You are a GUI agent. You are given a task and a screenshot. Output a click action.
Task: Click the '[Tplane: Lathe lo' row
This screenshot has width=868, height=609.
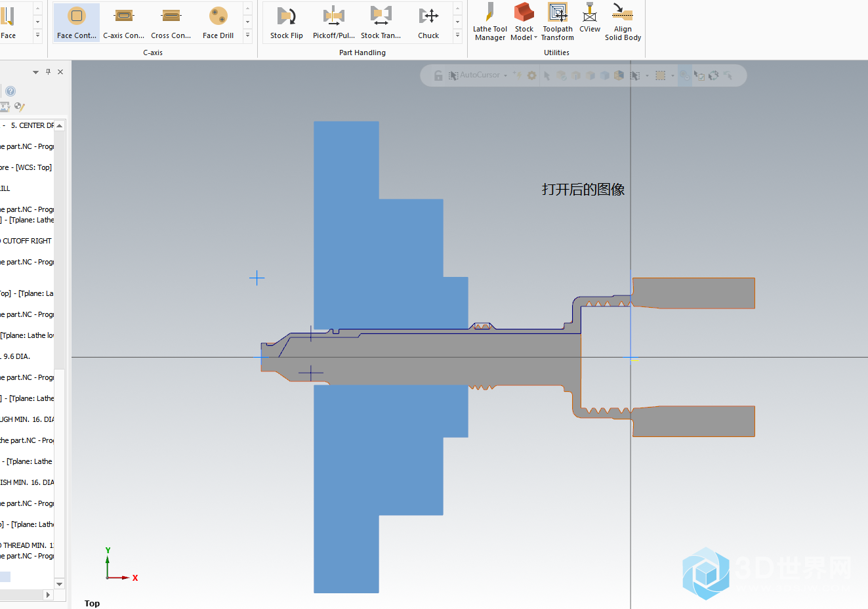click(27, 335)
